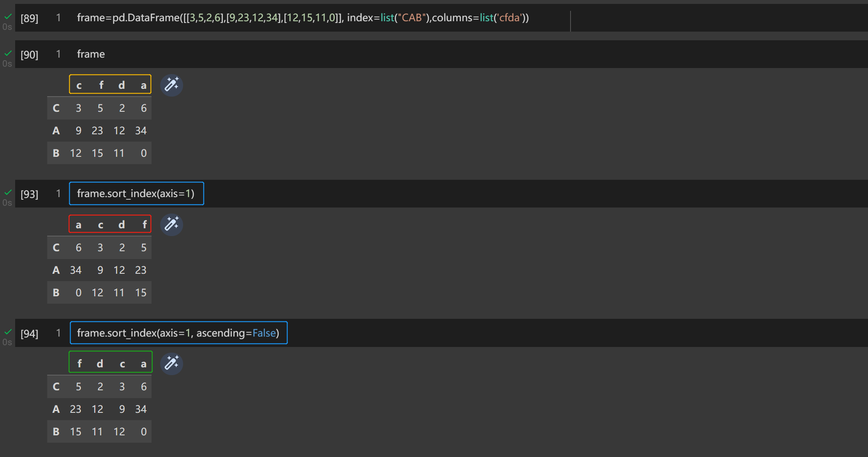Click column header 'f' in the cell 93 output
868x457 pixels.
(x=145, y=224)
